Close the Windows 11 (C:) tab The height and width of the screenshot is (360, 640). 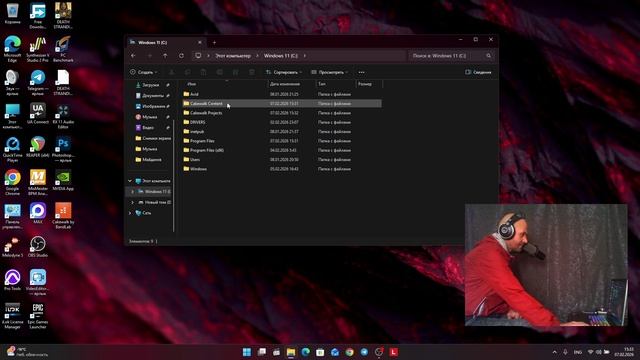[200, 42]
